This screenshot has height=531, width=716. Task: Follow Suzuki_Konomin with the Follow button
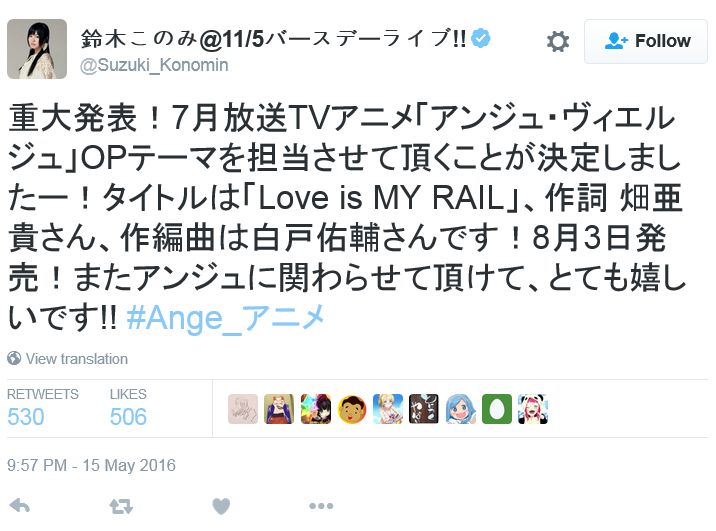click(x=646, y=41)
